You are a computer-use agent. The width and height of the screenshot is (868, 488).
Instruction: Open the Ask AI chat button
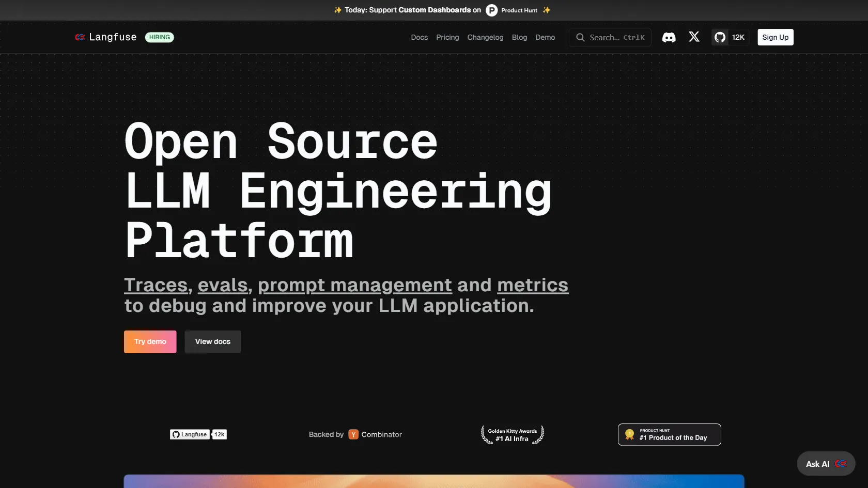(x=826, y=464)
